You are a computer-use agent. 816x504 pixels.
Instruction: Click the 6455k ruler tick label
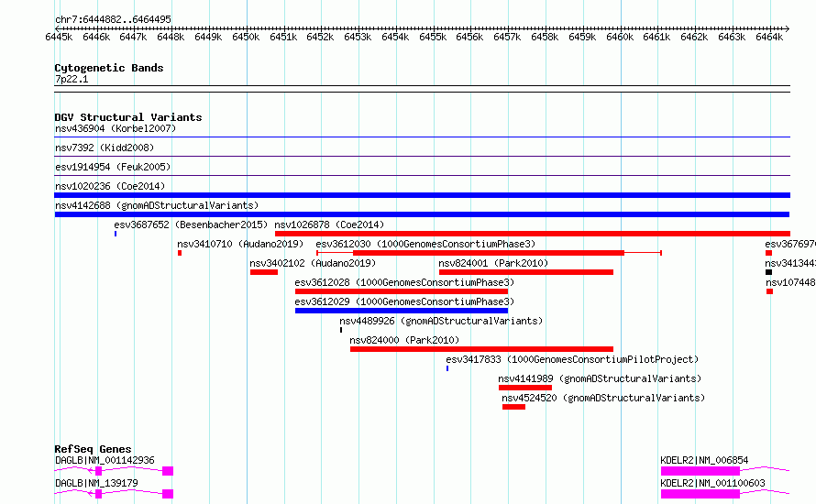pos(433,37)
